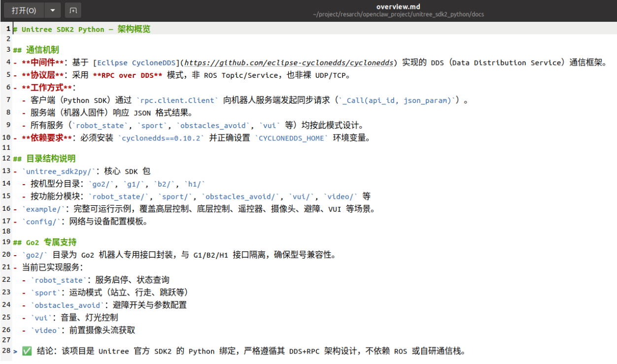Screen dimensions: 617x364
Task: Click the 打开(O) open file button
Action: pyautogui.click(x=24, y=10)
